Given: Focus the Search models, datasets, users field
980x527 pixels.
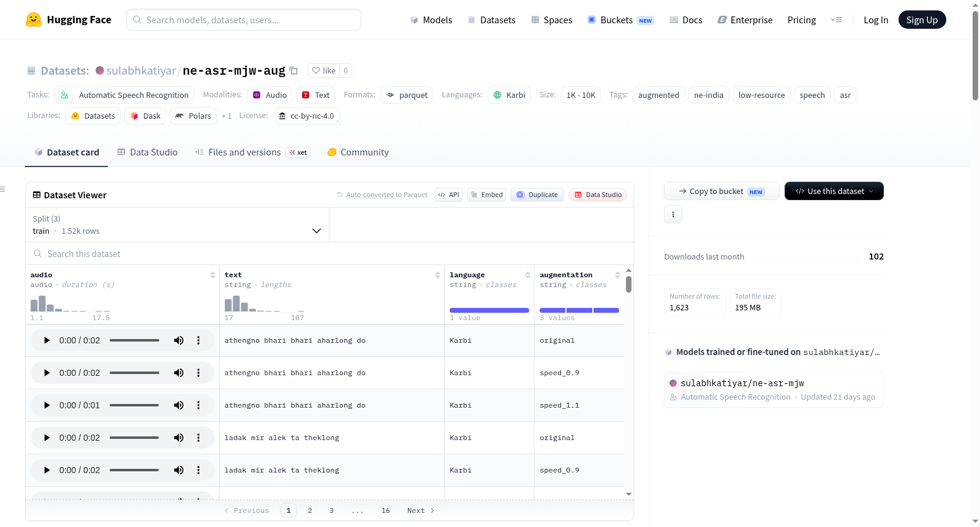Looking at the screenshot, I should (244, 20).
